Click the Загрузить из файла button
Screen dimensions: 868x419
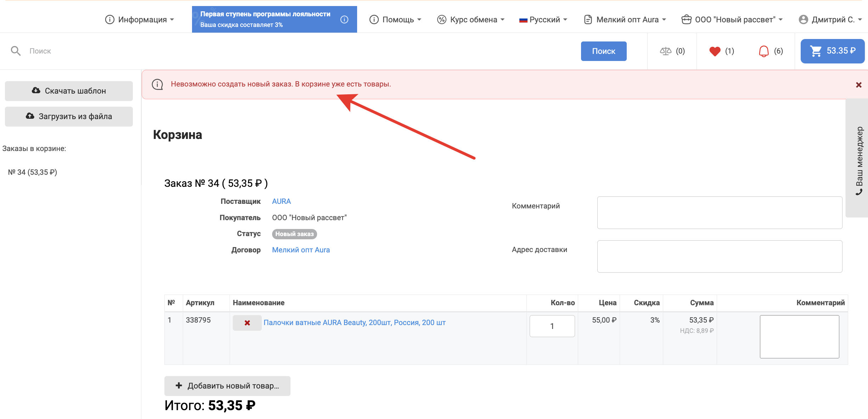(69, 116)
